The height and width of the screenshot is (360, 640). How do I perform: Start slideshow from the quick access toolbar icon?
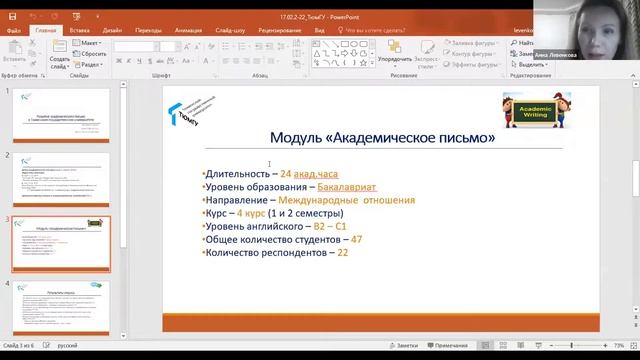point(76,17)
